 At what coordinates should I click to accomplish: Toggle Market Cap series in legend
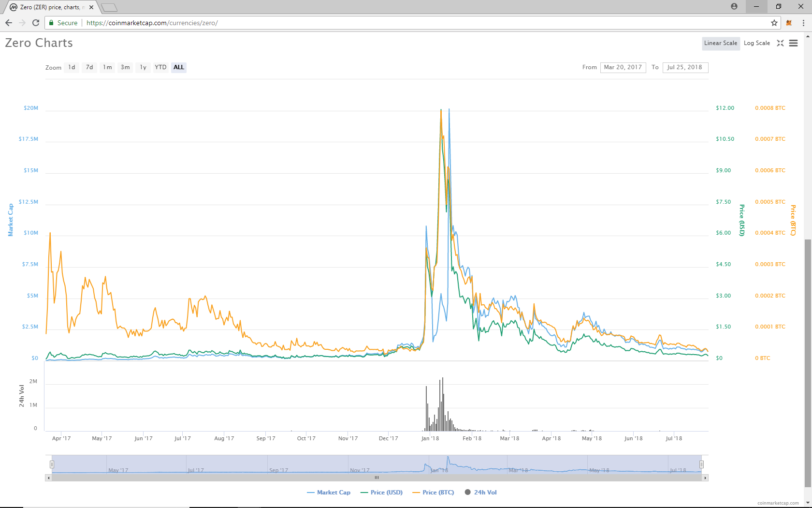pos(329,493)
